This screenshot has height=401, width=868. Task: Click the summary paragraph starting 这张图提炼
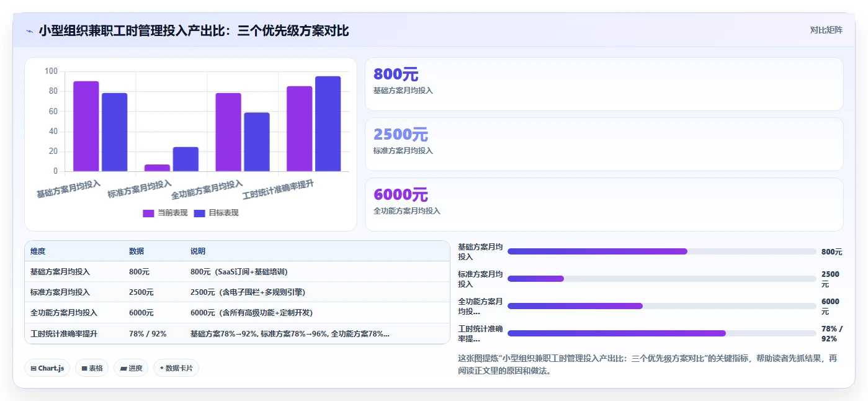647,364
